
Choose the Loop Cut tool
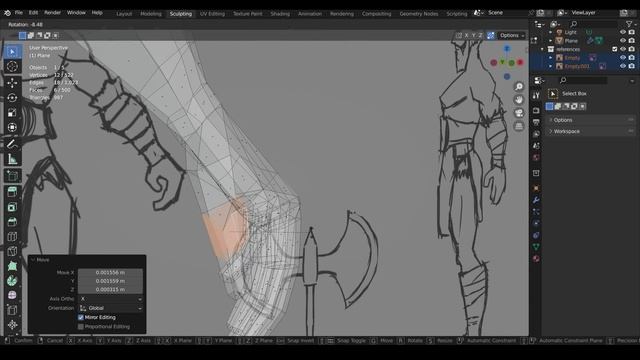pos(12,236)
